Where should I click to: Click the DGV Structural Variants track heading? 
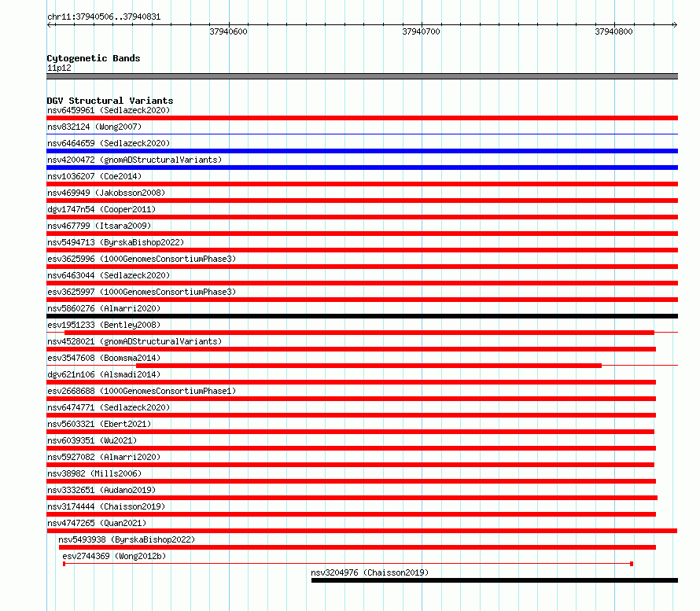110,101
